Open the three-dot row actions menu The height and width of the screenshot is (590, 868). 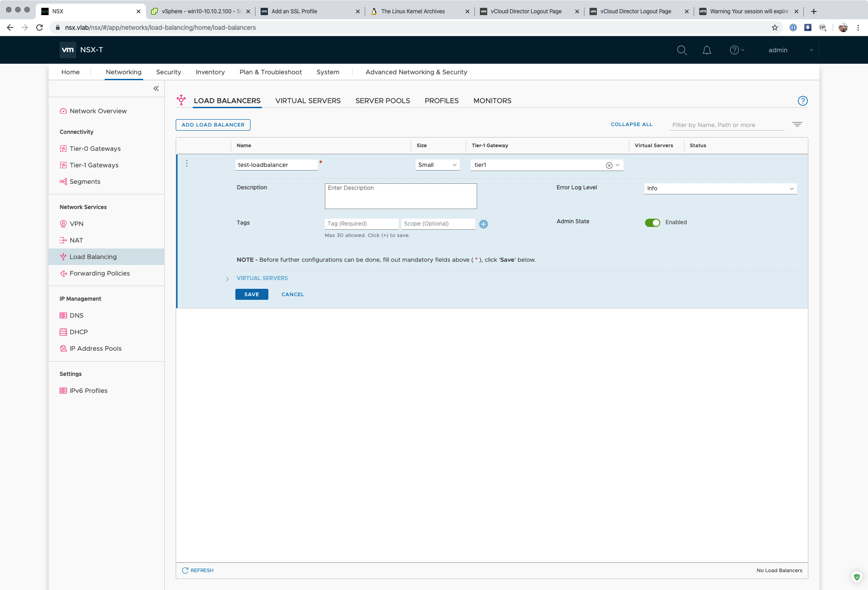[x=187, y=164]
